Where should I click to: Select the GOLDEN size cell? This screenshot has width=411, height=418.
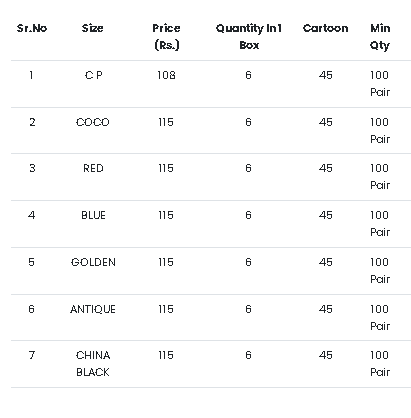(93, 262)
